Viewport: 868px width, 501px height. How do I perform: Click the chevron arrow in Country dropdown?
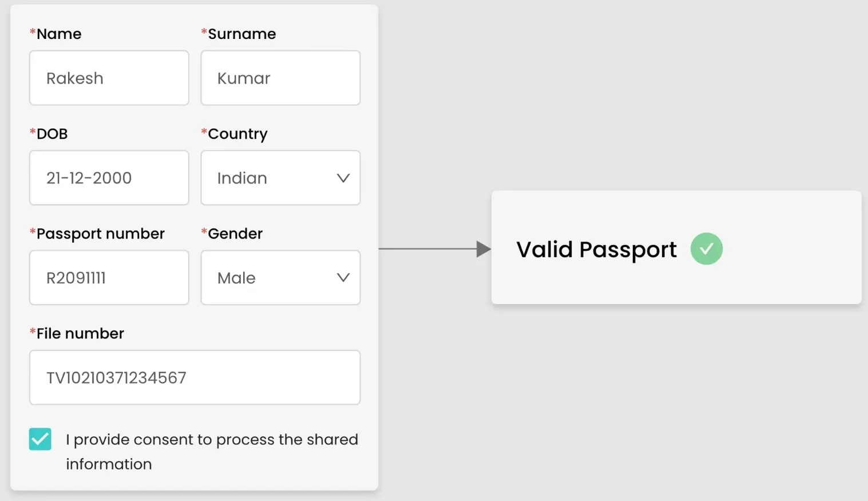click(343, 178)
